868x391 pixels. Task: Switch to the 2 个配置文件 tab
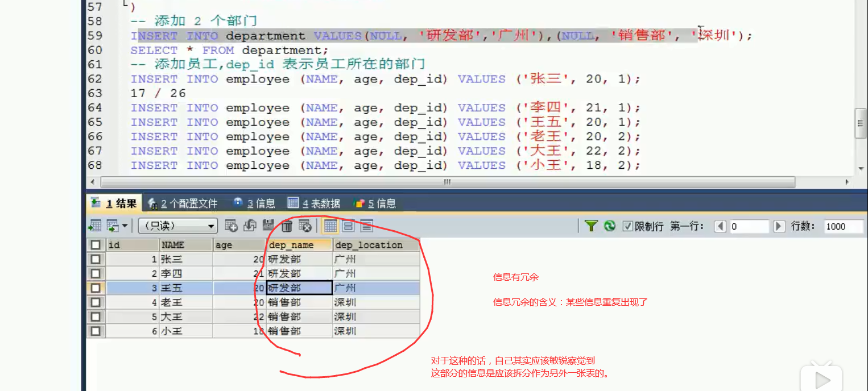click(183, 203)
